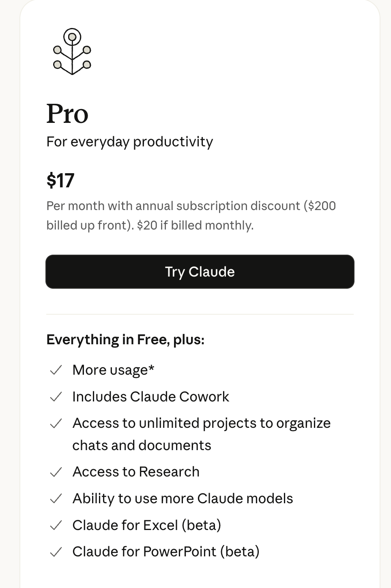Click the Everything in Free, plus heading
This screenshot has height=588, width=391.
pyautogui.click(x=125, y=339)
